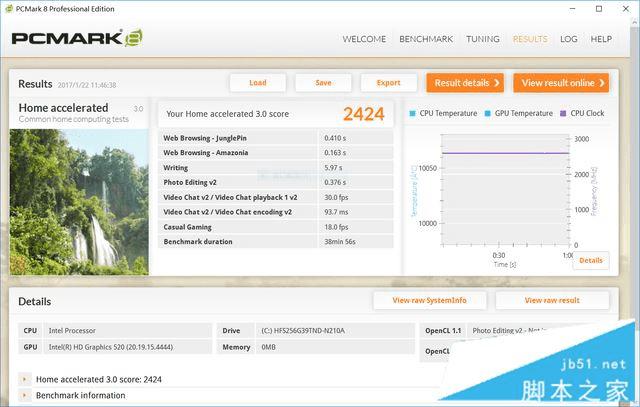This screenshot has height=407, width=640.
Task: Click View raw SystemInfo
Action: tap(429, 300)
